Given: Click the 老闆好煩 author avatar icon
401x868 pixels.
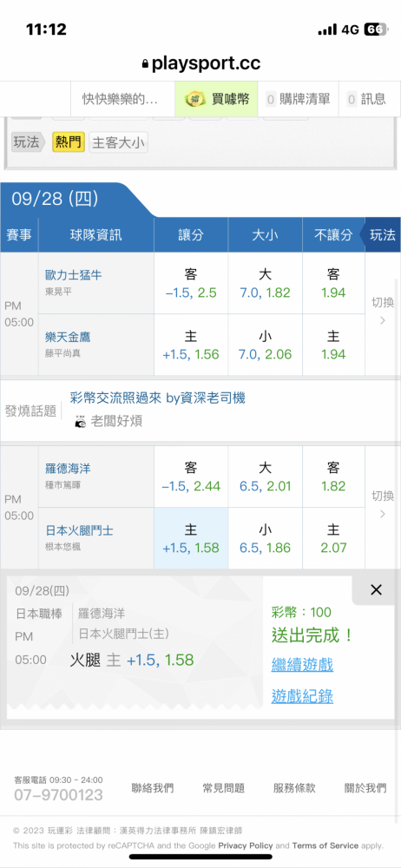Looking at the screenshot, I should (x=81, y=421).
